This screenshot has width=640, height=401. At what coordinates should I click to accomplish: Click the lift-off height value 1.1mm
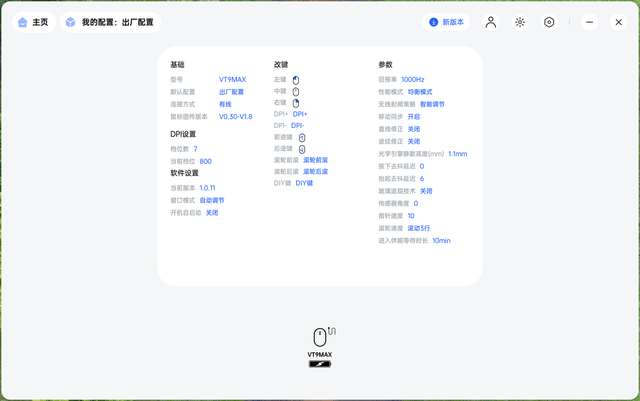click(x=458, y=154)
